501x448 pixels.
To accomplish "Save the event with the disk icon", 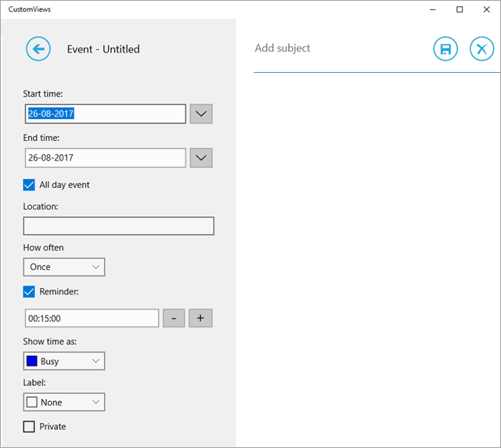I will [445, 49].
